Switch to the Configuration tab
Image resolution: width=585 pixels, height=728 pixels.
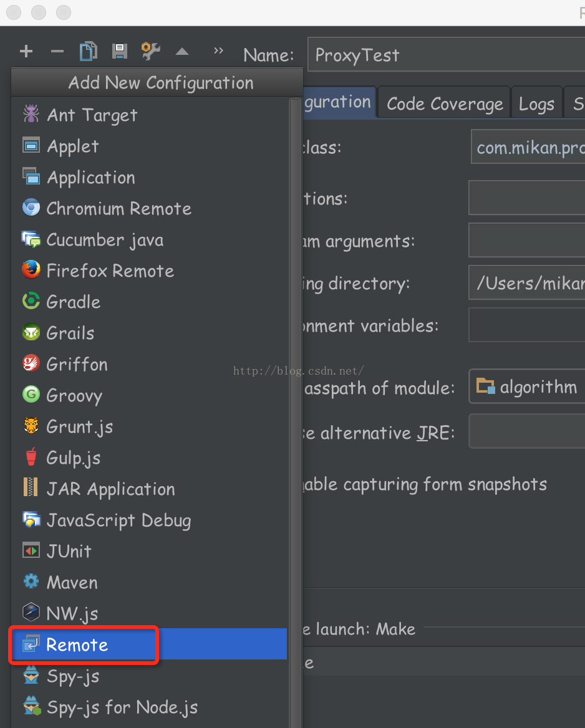coord(339,102)
